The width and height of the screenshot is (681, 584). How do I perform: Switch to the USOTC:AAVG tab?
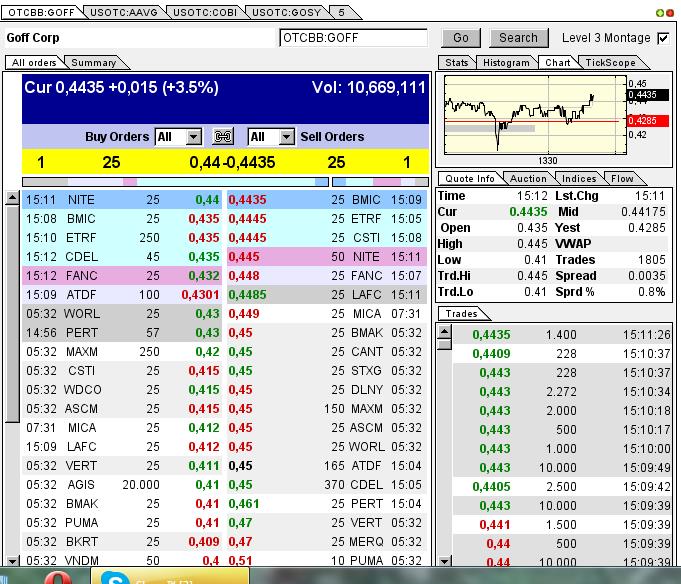(x=124, y=13)
